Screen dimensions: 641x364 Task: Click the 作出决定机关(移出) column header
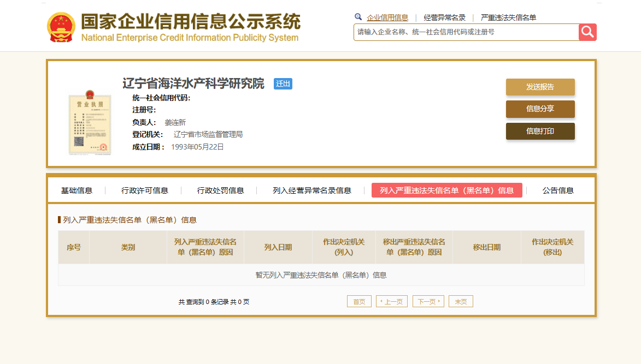point(552,247)
